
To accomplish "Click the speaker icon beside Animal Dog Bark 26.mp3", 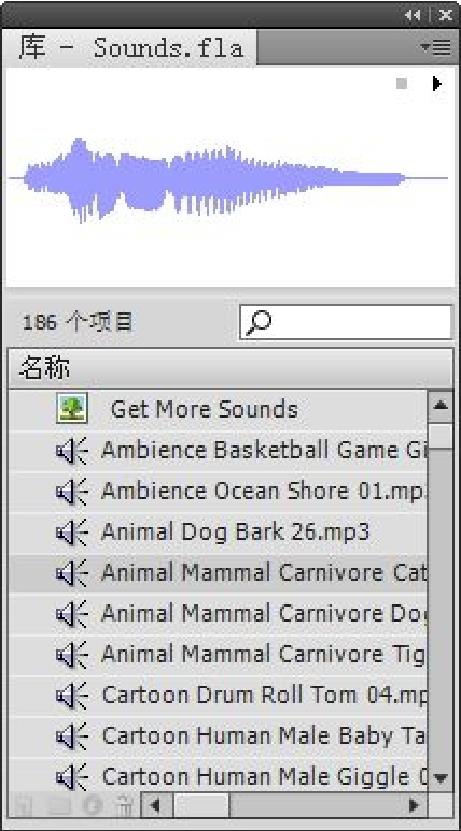I will [x=72, y=532].
